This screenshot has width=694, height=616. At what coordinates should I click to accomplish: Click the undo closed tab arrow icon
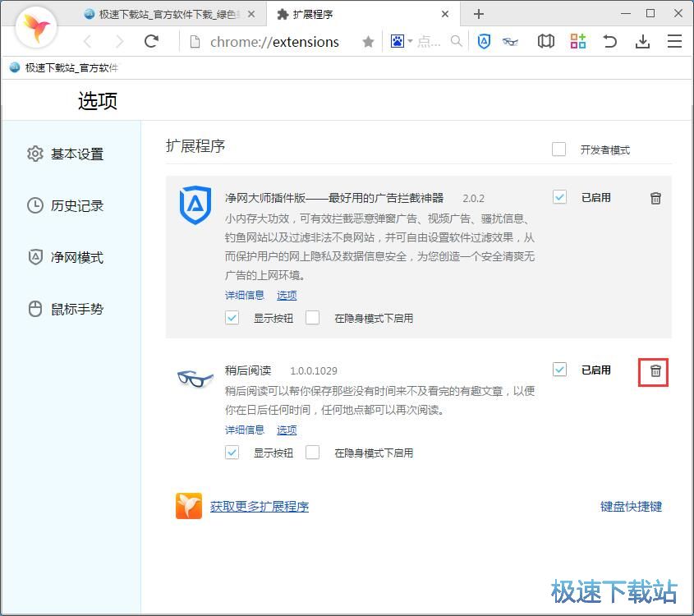pos(609,42)
